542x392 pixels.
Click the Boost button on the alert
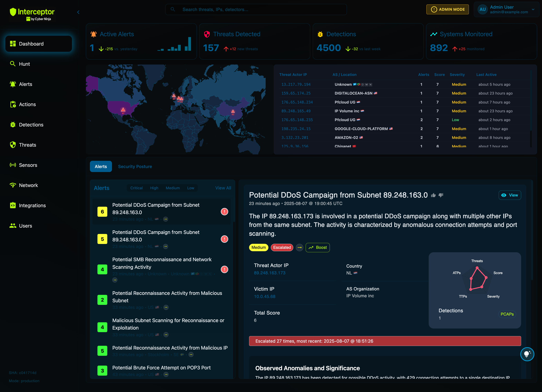coord(318,247)
